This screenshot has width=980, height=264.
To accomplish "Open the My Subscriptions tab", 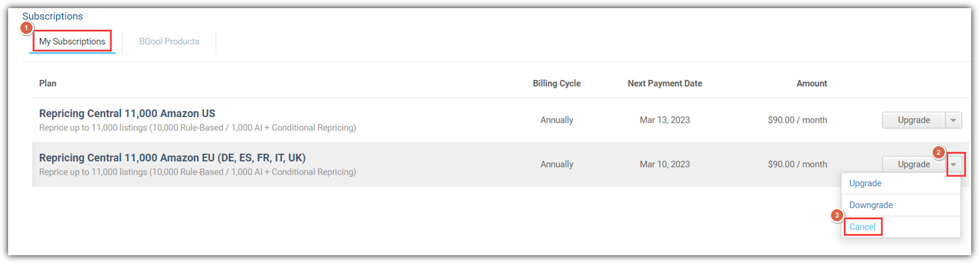I will 72,41.
